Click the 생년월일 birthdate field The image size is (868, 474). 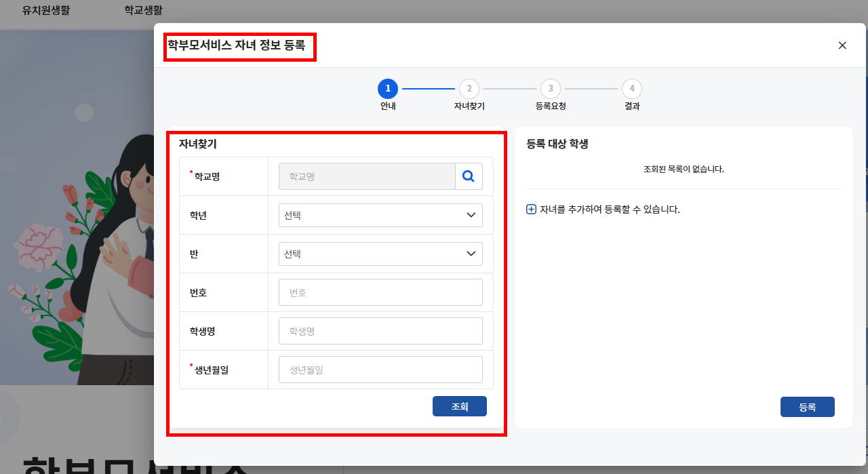380,370
